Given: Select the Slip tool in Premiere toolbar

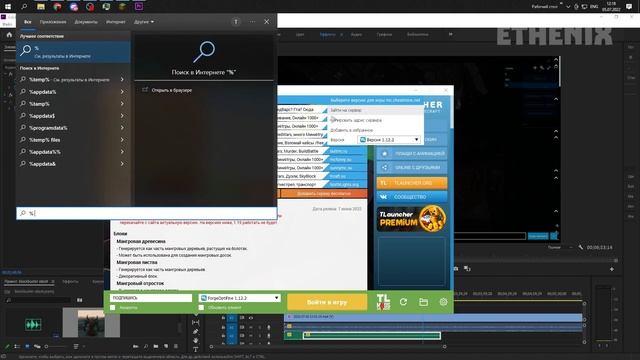Looking at the screenshot, I should click(196, 322).
